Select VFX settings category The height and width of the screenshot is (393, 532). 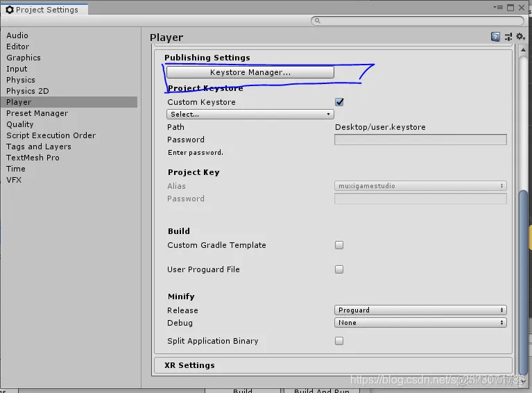(x=14, y=180)
